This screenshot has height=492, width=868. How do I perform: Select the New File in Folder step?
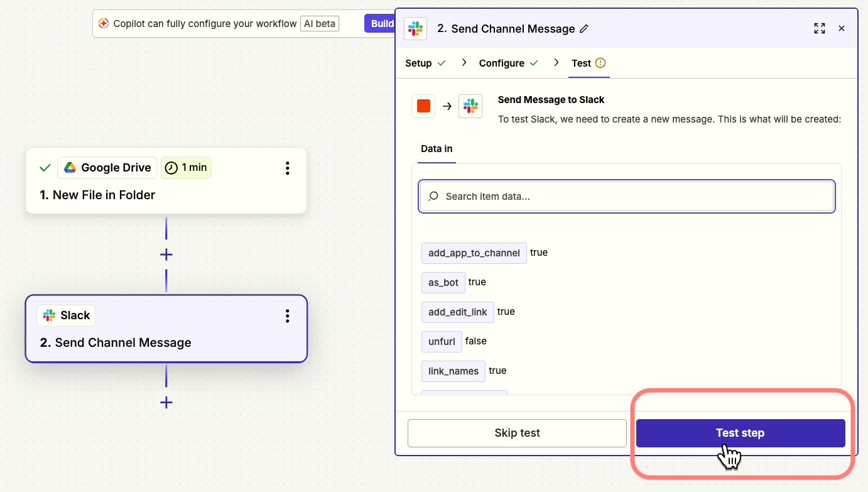[x=166, y=181]
